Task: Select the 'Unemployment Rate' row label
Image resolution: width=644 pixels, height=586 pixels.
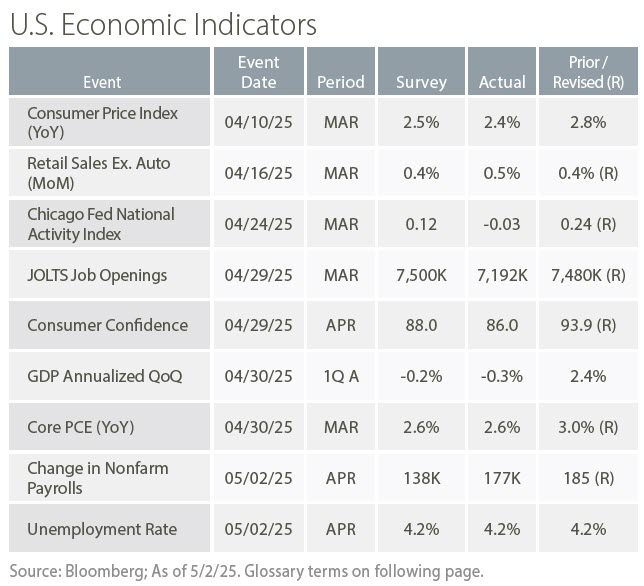Action: pos(101,529)
